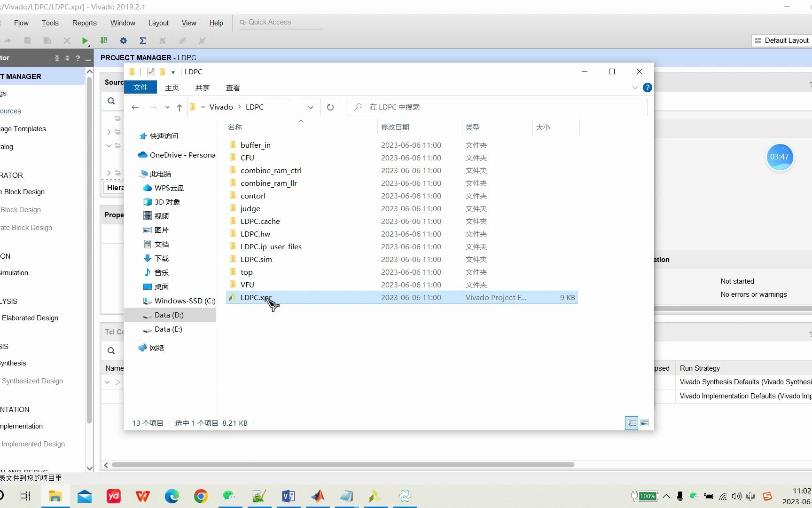Click the Sources panel search icon
This screenshot has width=812, height=508.
(111, 101)
